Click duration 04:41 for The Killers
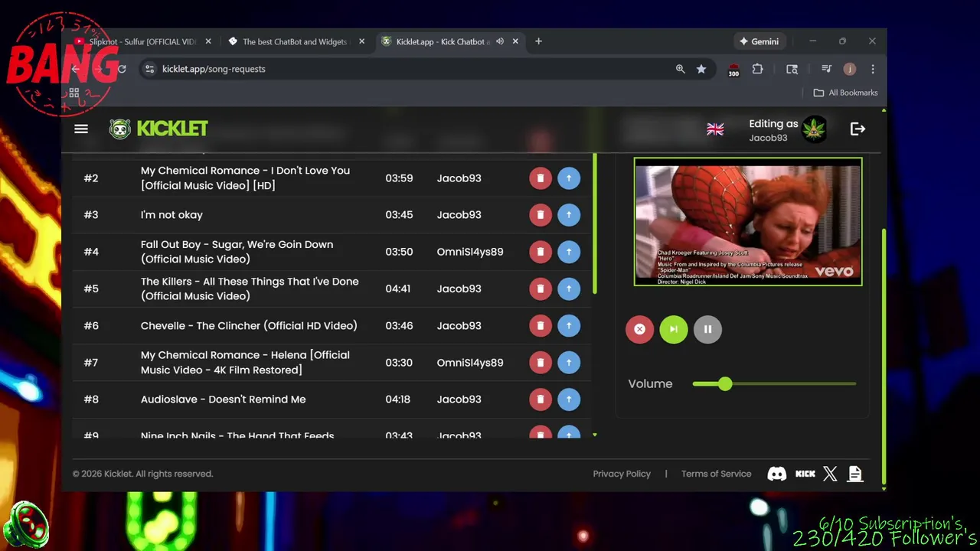This screenshot has width=980, height=551. pyautogui.click(x=398, y=289)
